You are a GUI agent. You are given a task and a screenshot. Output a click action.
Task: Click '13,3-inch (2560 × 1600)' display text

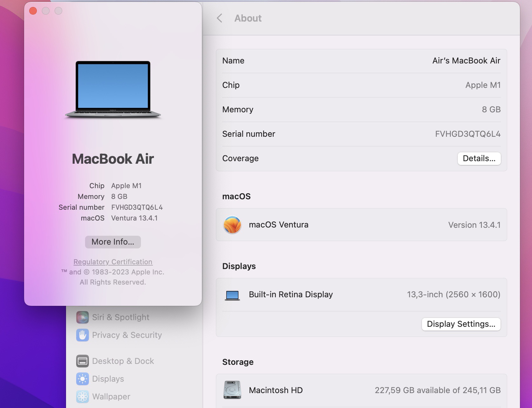[454, 294]
